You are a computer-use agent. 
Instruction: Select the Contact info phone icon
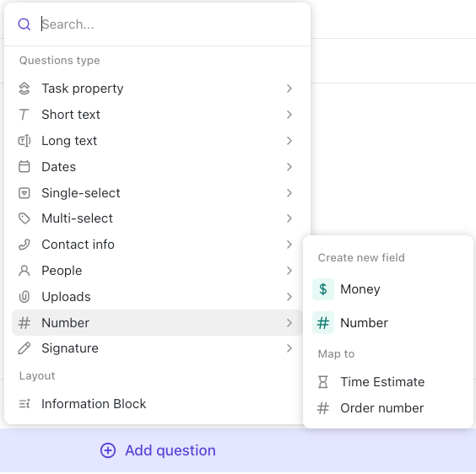(x=24, y=245)
